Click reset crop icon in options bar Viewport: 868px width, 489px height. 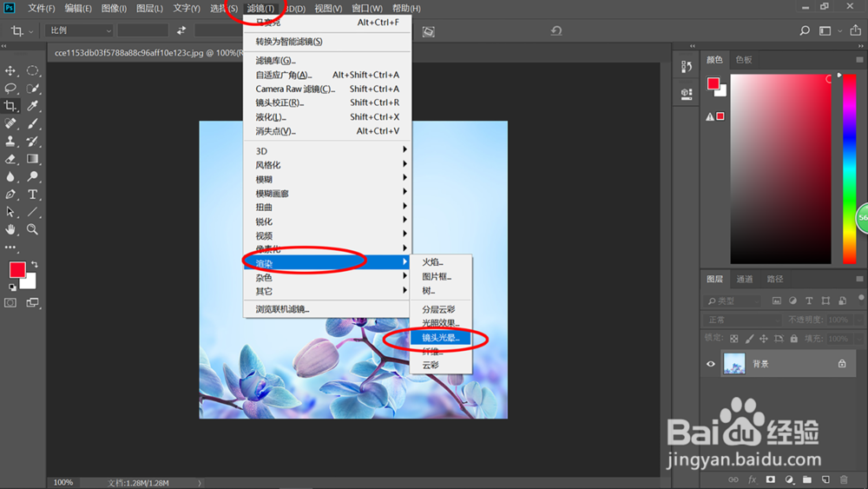[556, 31]
